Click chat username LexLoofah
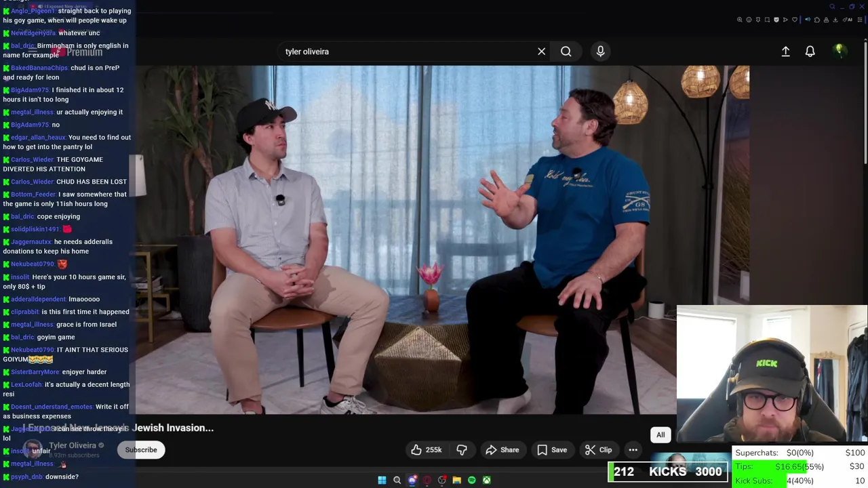The height and width of the screenshot is (488, 868). [26, 385]
